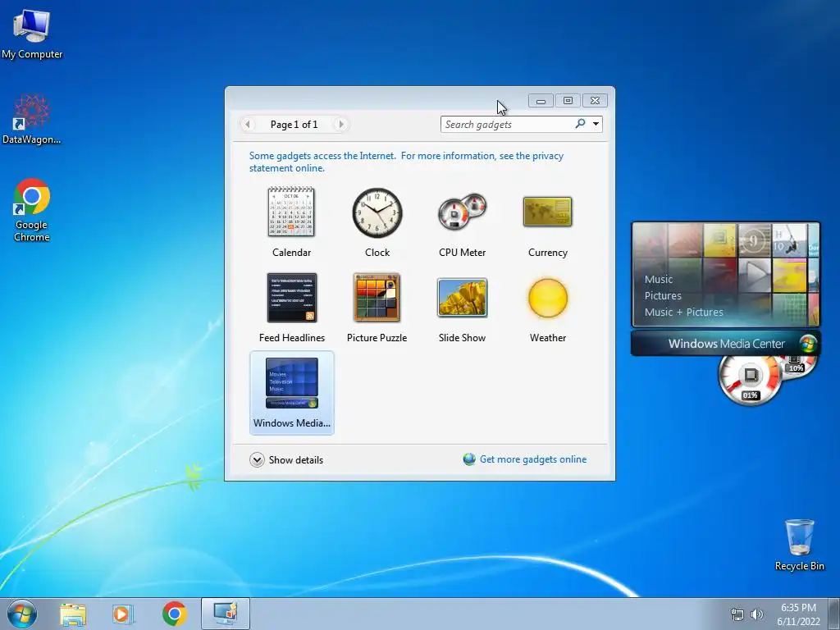The height and width of the screenshot is (630, 840).
Task: Click the network tray icon
Action: point(737,614)
